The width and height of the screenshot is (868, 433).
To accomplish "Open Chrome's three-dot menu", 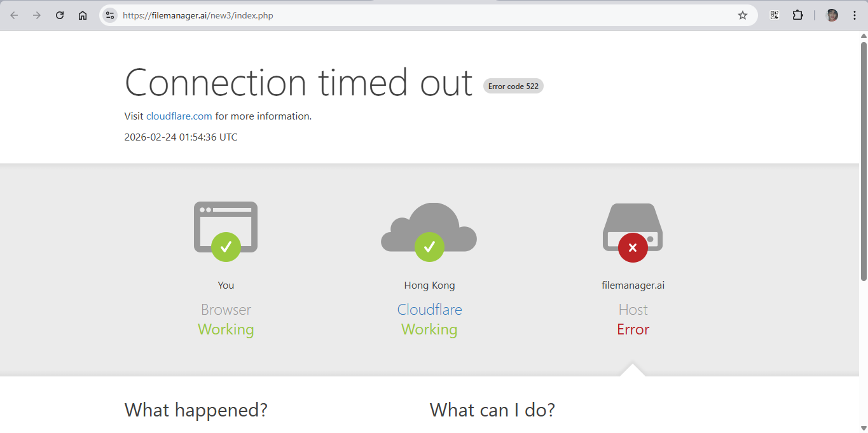I will [x=854, y=15].
